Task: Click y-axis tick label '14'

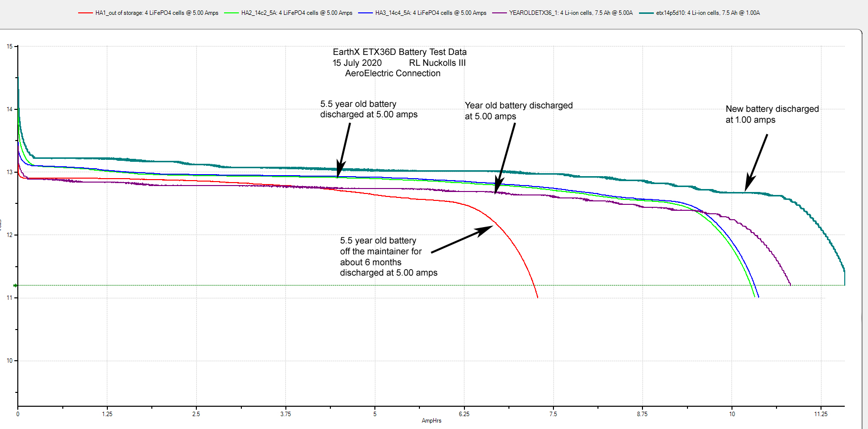Action: coord(9,109)
